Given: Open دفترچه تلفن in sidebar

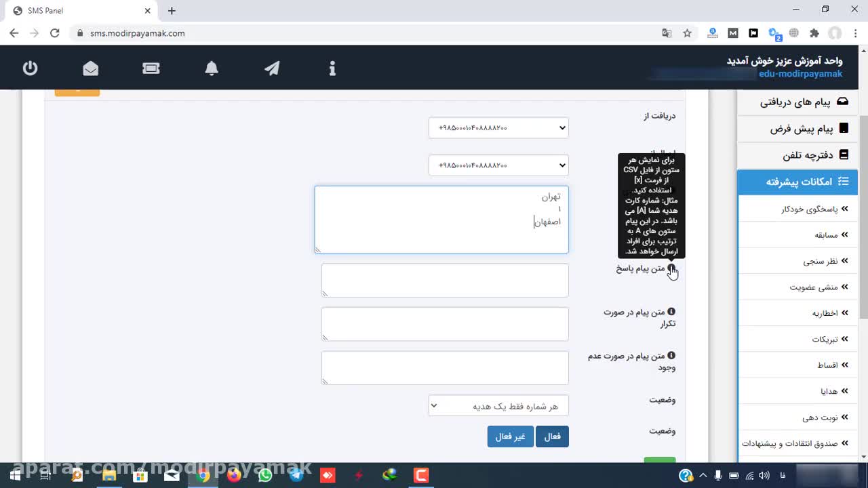Looking at the screenshot, I should click(x=797, y=155).
